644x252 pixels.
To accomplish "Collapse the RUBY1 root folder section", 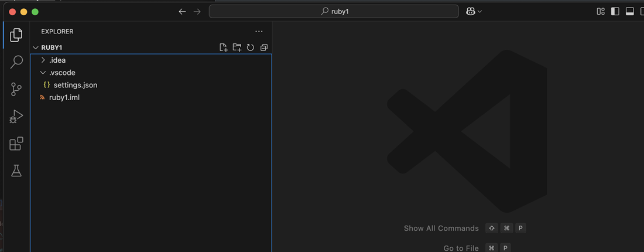I will [150, 47].
